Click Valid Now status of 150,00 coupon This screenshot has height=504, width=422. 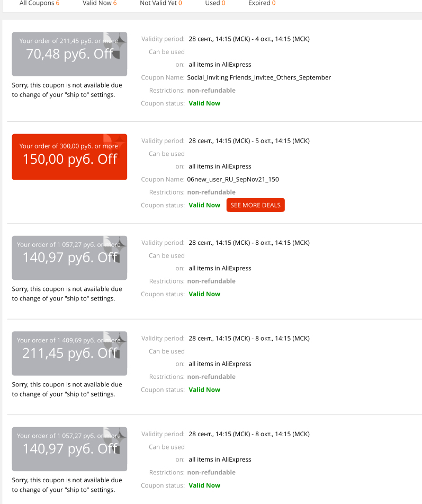click(x=204, y=205)
